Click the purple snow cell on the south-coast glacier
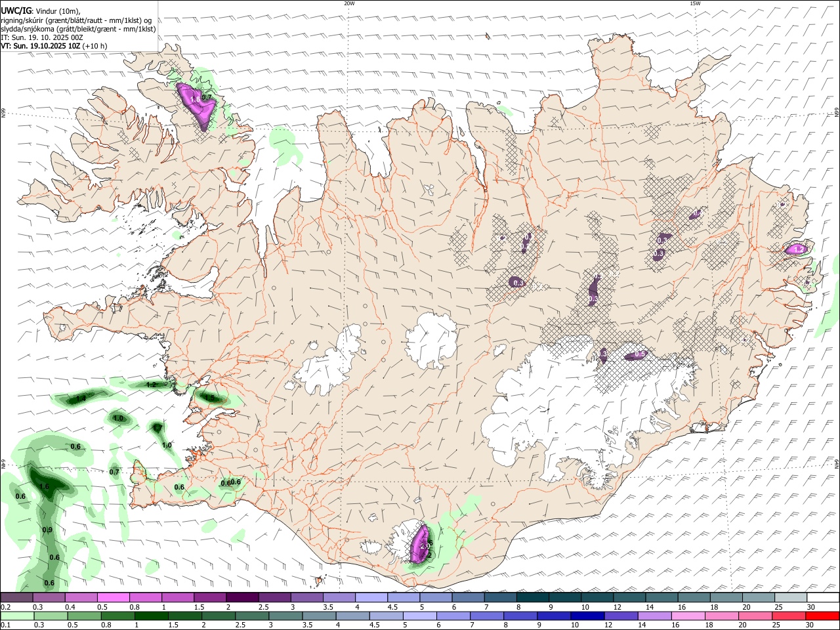Image resolution: width=840 pixels, height=630 pixels. [x=420, y=543]
